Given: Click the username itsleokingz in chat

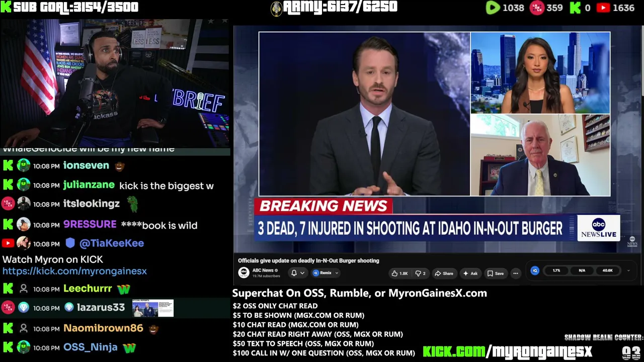Looking at the screenshot, I should (x=92, y=204).
